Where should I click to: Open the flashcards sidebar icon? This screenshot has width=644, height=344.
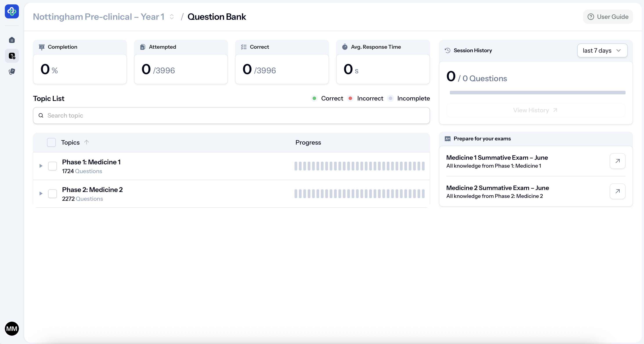pyautogui.click(x=12, y=72)
